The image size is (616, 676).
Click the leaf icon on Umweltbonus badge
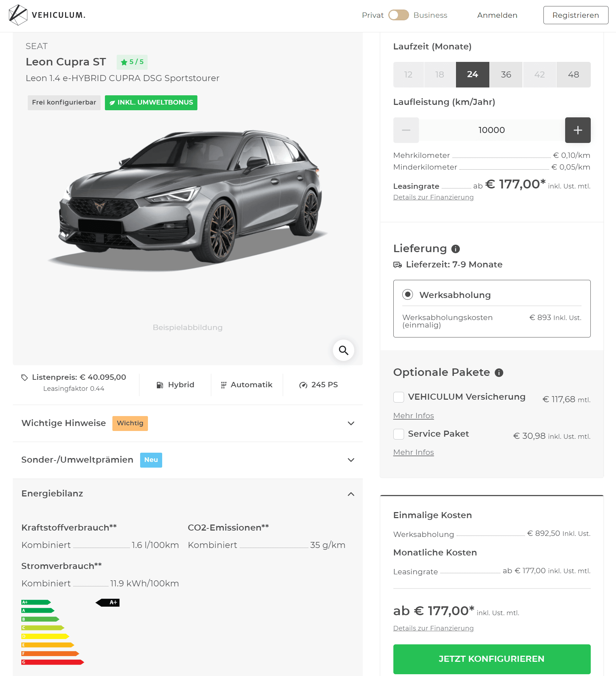[112, 103]
